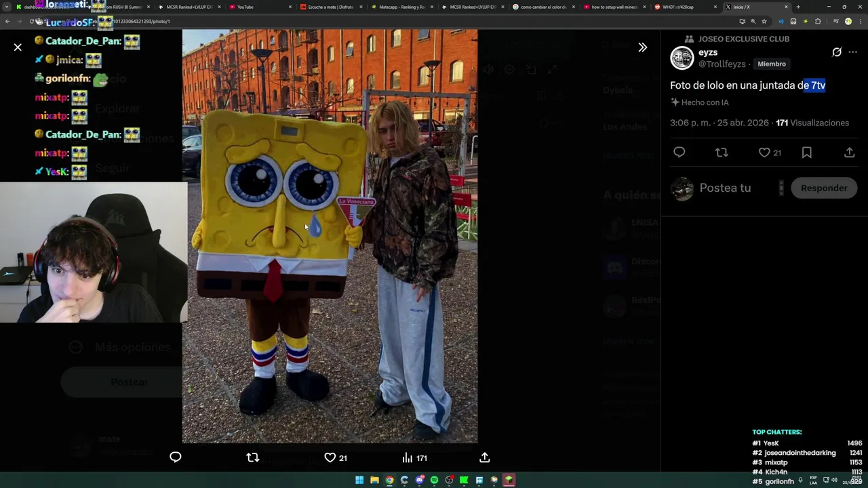Screen dimensions: 868x488
Task: Switch the ESP LAA input language
Action: coord(813,480)
